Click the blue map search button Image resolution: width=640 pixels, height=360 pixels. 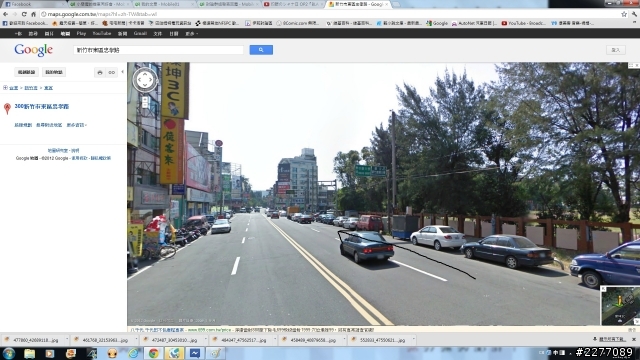(261, 50)
